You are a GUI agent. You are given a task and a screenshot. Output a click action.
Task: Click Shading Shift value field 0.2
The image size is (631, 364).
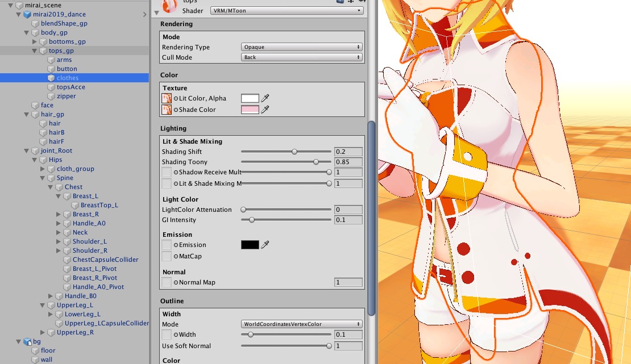pyautogui.click(x=348, y=152)
